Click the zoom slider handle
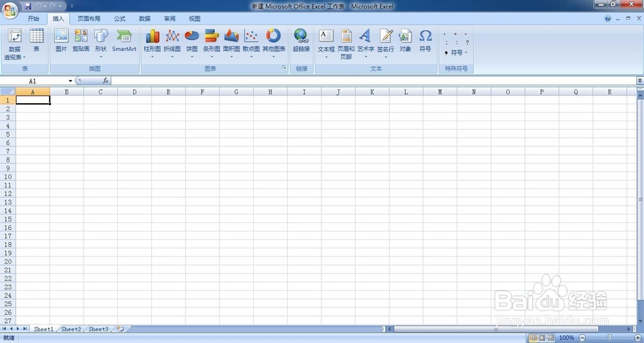This screenshot has height=343, width=644. (x=609, y=338)
